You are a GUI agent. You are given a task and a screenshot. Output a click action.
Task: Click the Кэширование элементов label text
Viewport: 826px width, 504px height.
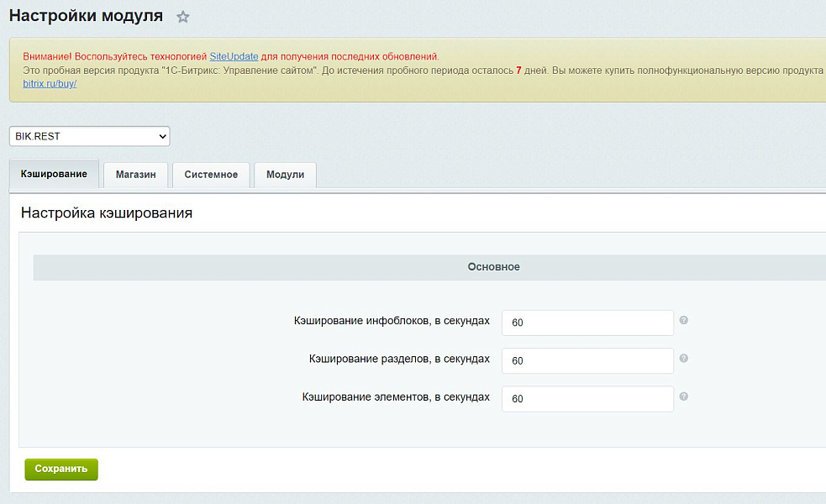tap(396, 396)
